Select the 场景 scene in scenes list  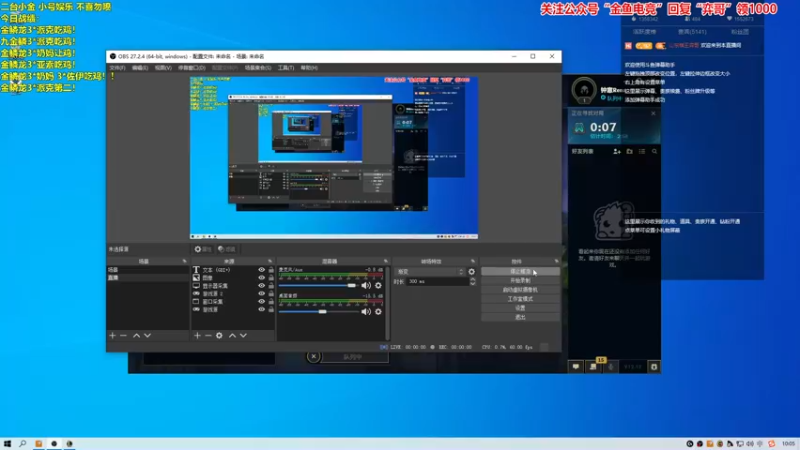point(147,269)
